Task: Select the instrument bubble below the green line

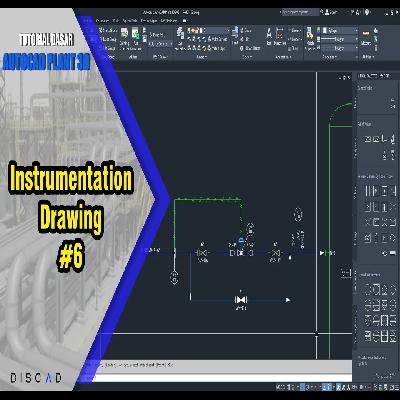Action: coord(174,277)
